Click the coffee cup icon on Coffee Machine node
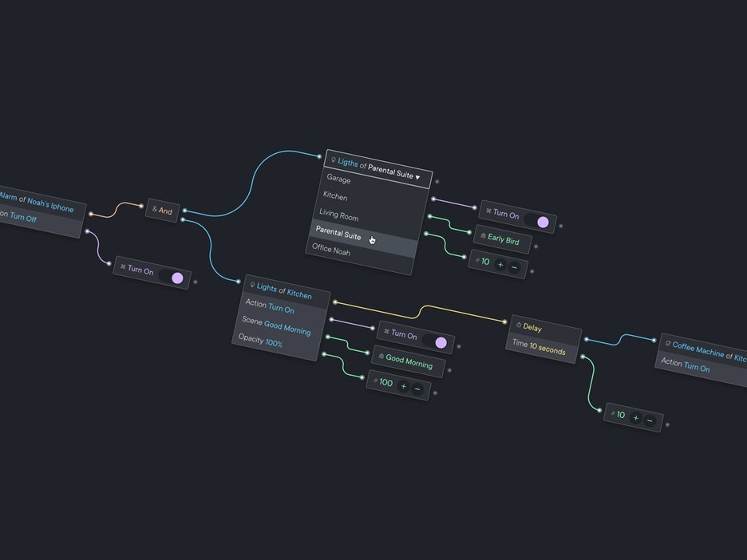Viewport: 747px width, 560px height. [x=668, y=343]
